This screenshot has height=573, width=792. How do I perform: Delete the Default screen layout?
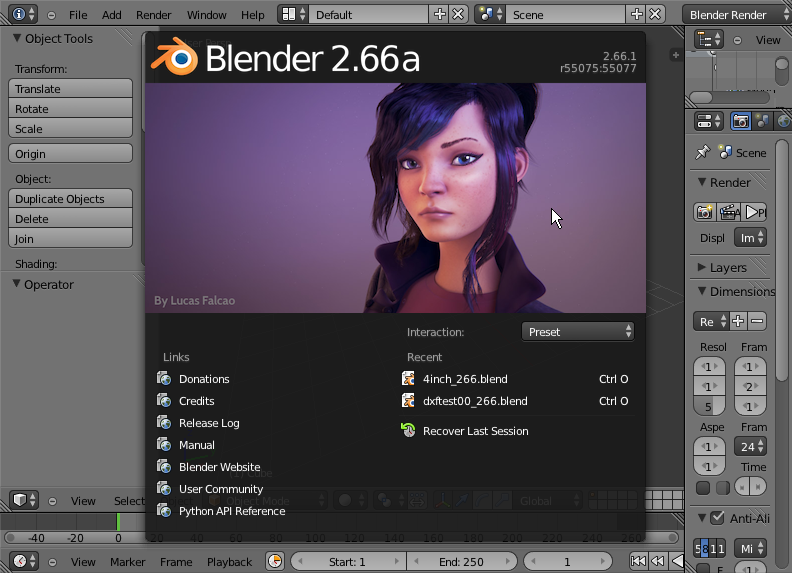click(x=458, y=14)
